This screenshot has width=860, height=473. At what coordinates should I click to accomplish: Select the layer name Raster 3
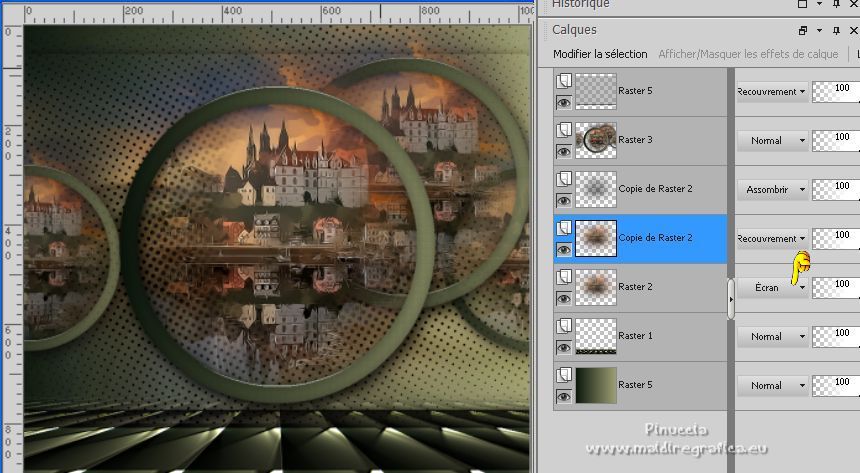[x=635, y=140]
